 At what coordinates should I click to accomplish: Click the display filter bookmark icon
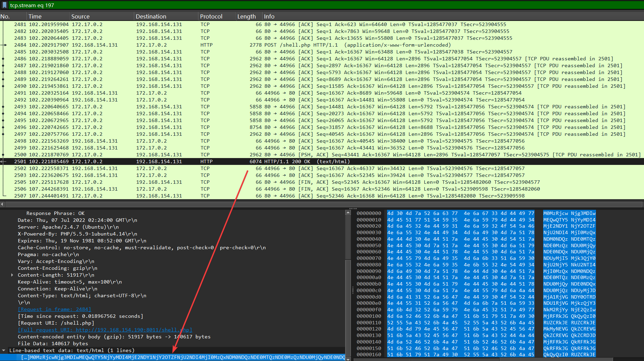tap(4, 5)
